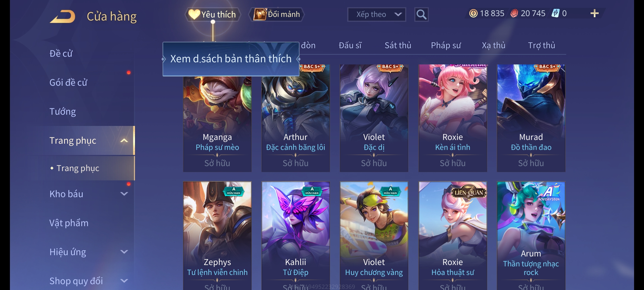Image resolution: width=644 pixels, height=290 pixels.
Task: Open Gói đề cử in sidebar
Action: pos(68,82)
